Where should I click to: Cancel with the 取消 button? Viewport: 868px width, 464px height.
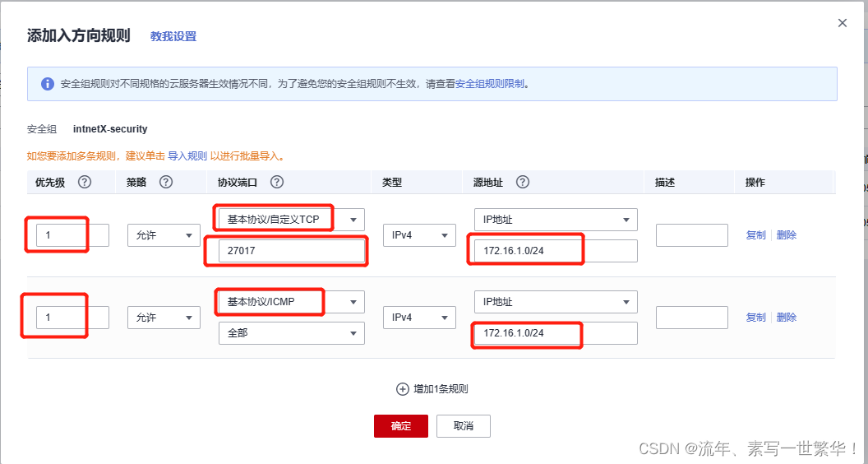click(x=464, y=426)
